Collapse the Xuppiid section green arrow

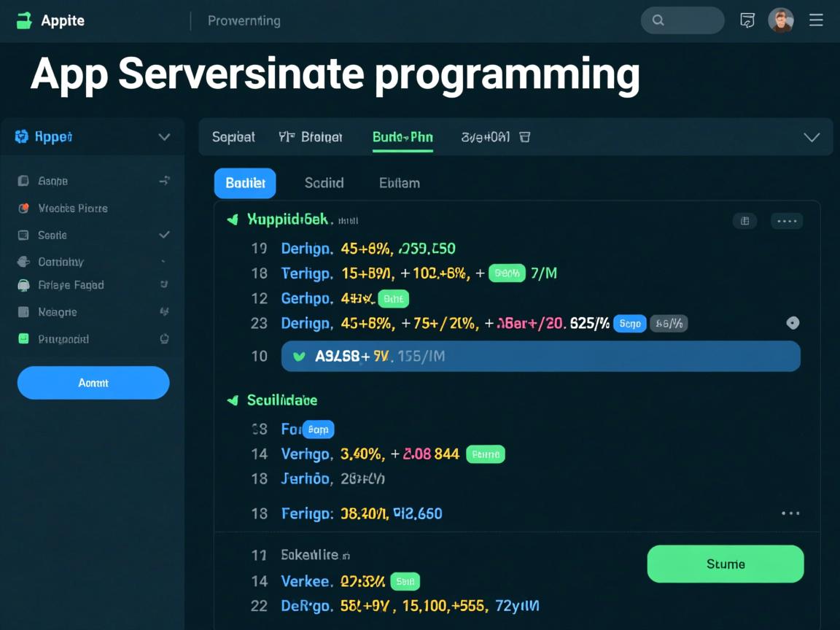pyautogui.click(x=233, y=219)
